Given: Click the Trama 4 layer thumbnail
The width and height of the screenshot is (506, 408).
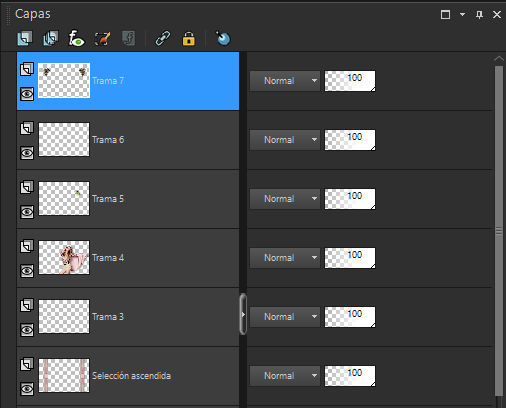Looking at the screenshot, I should tap(64, 258).
